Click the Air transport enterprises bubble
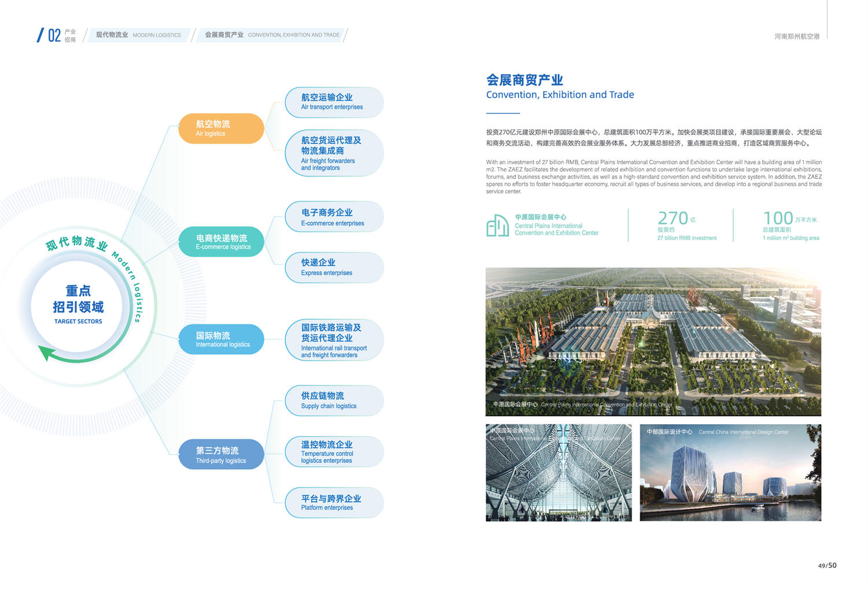Viewport: 868px width, 589px height. pyautogui.click(x=334, y=102)
